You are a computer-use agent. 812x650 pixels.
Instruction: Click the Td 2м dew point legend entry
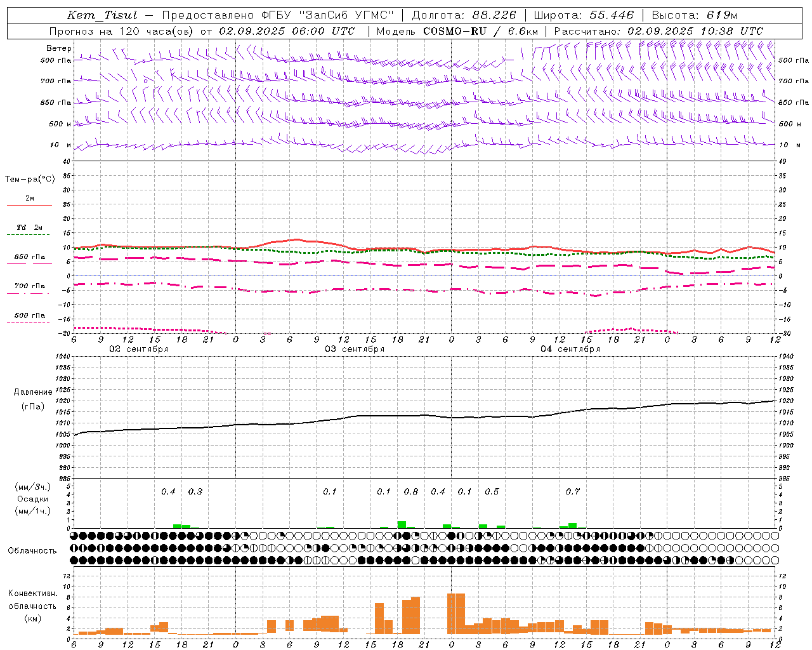click(x=30, y=227)
